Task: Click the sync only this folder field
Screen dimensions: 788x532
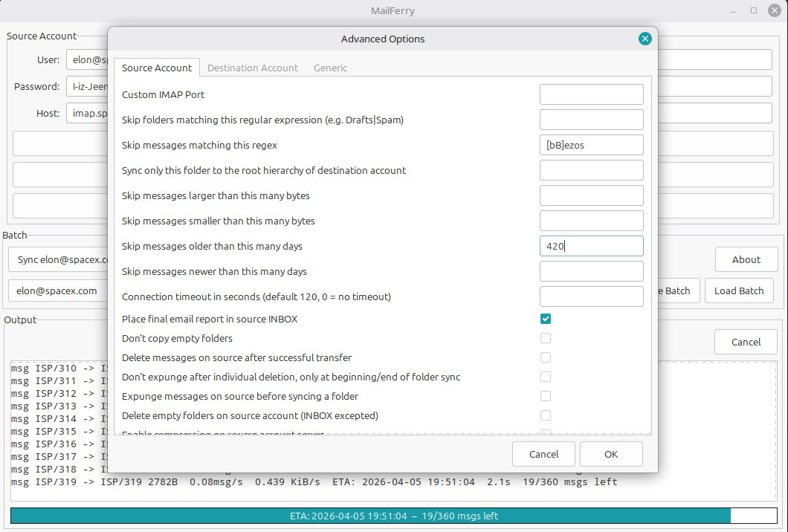Action: tap(591, 170)
